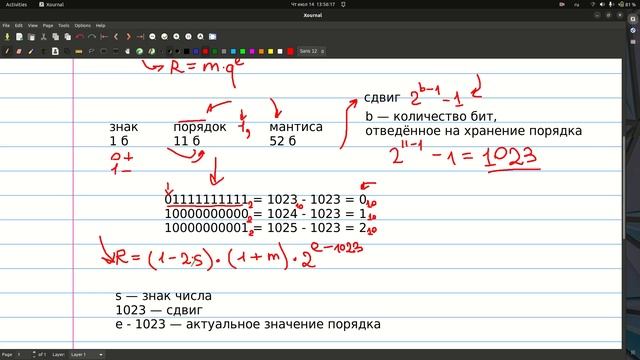Pick the blue color swatch
Screen dimensions: 640x360
click(196, 51)
